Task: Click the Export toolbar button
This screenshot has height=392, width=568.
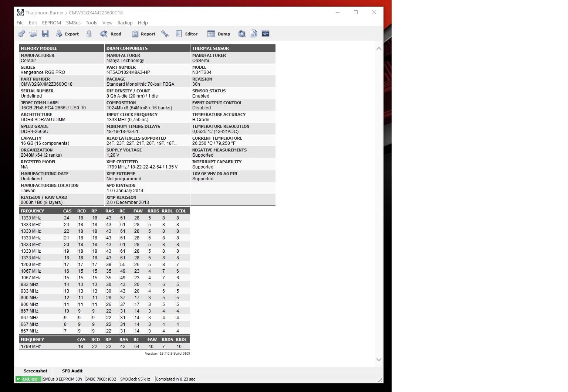Action: [x=67, y=34]
